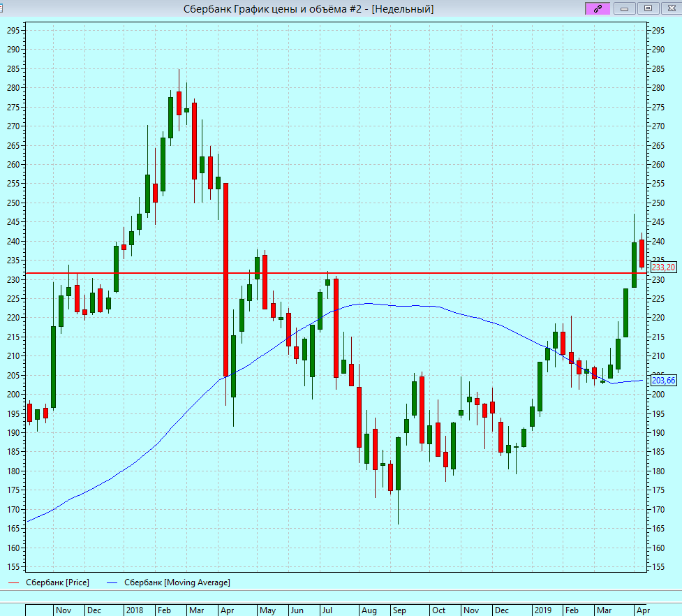Close the Сбербанк chart window
Viewport: 682px width, 616px height.
tap(672, 8)
